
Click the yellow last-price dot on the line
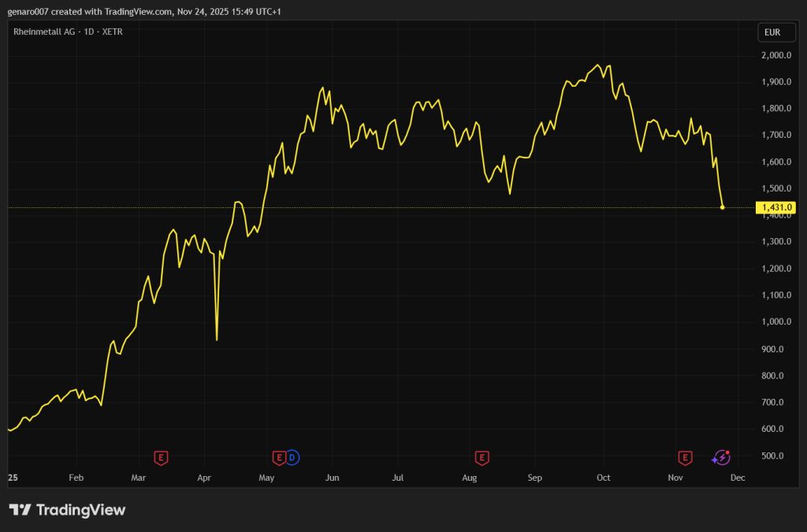pos(723,207)
